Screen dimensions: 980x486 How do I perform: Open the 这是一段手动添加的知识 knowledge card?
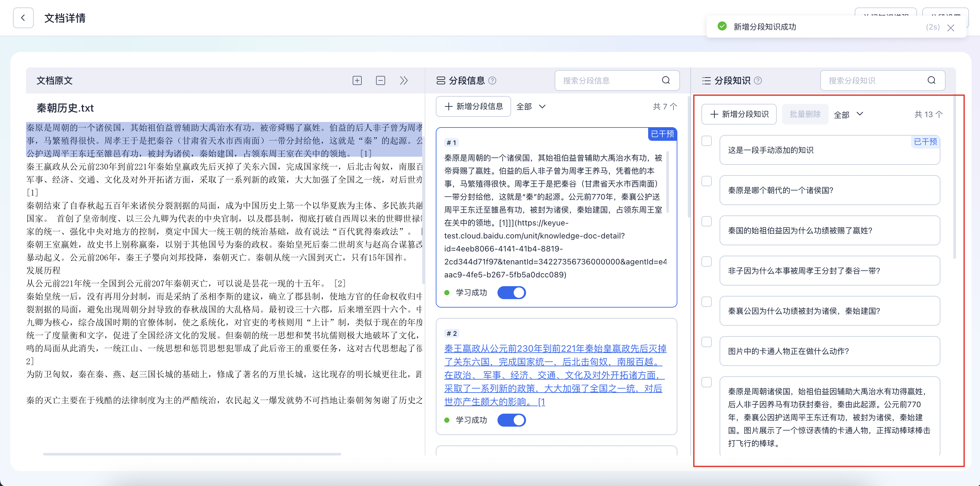point(830,150)
